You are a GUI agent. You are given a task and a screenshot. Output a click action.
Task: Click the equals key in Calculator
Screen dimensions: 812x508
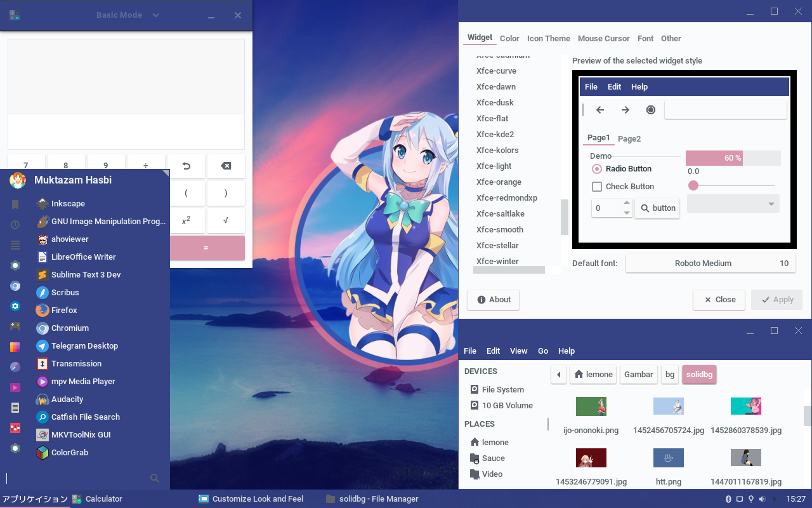206,248
